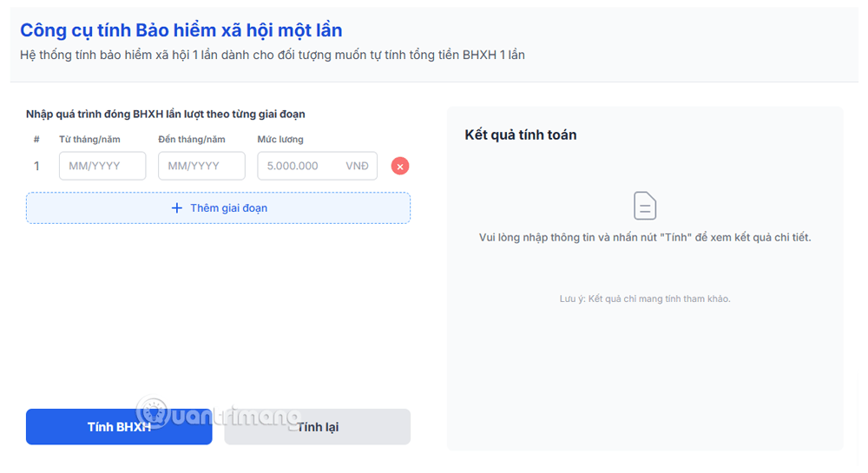This screenshot has width=868, height=473.
Task: Click the Tính BHXH button
Action: 119,426
